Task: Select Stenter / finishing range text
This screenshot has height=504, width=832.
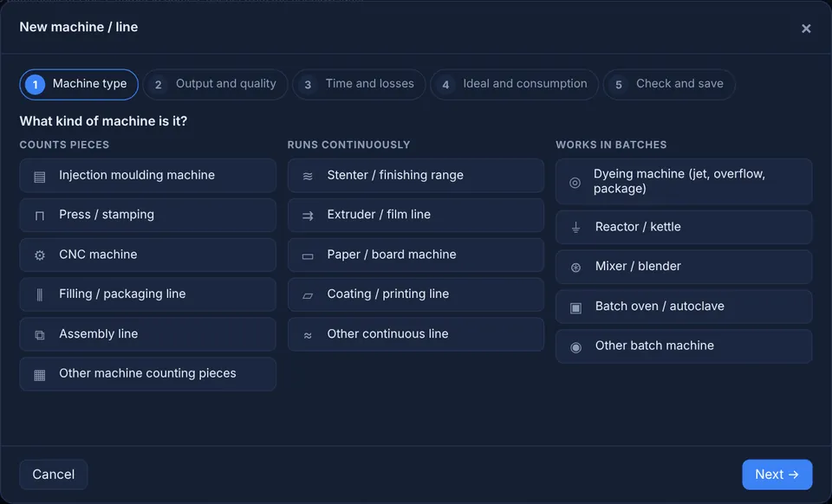Action: coord(395,175)
